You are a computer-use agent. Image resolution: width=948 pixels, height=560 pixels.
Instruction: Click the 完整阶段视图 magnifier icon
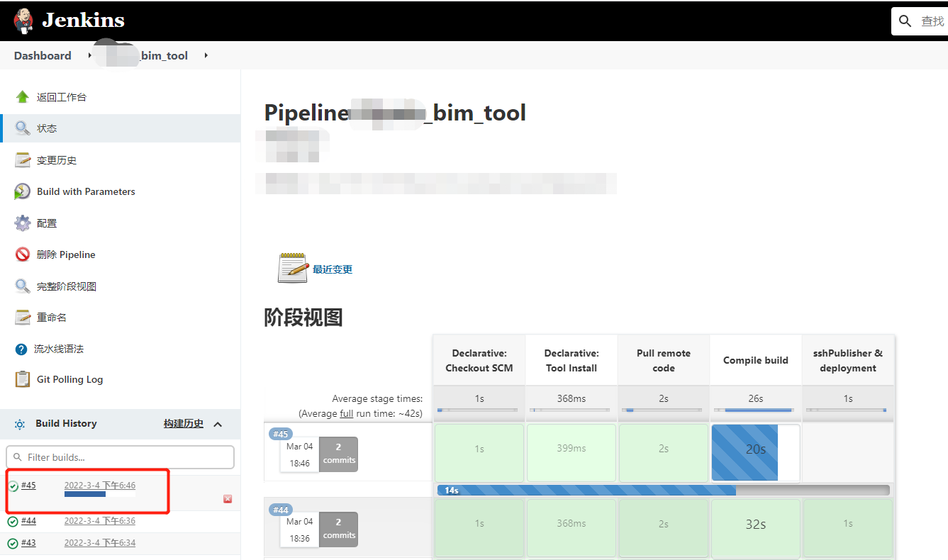click(23, 286)
